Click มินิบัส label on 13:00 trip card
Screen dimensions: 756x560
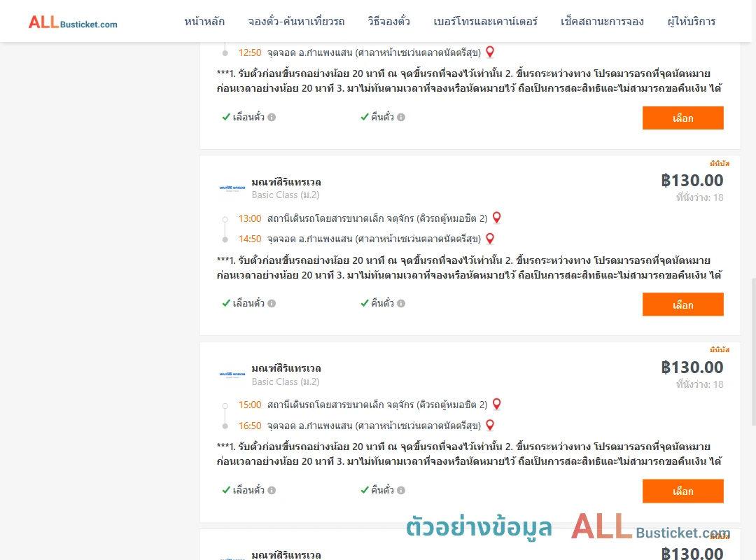click(720, 164)
